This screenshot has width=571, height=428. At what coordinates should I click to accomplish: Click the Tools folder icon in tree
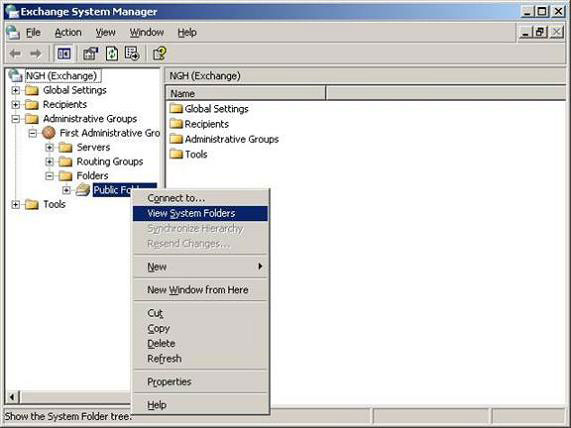click(x=32, y=204)
